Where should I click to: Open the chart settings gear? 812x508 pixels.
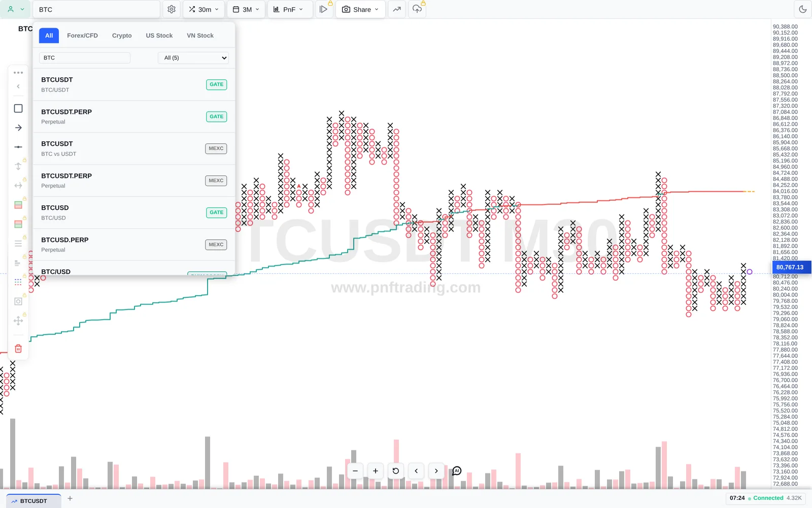tap(172, 9)
